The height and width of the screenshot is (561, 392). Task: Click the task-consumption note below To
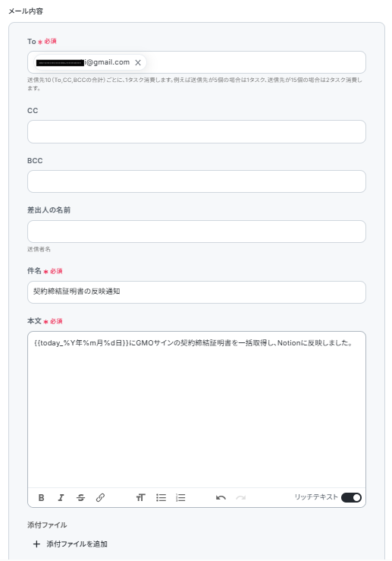195,84
